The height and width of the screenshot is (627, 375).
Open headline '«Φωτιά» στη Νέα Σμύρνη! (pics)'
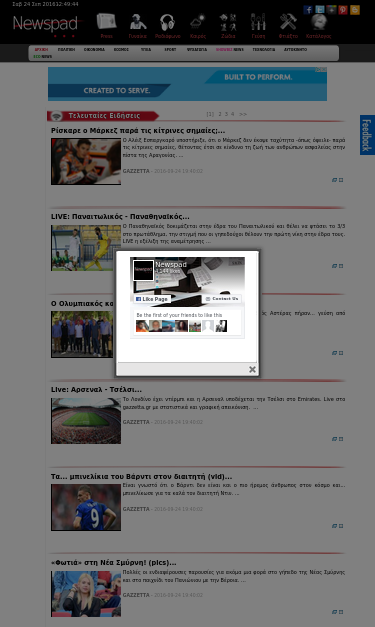[x=114, y=563]
